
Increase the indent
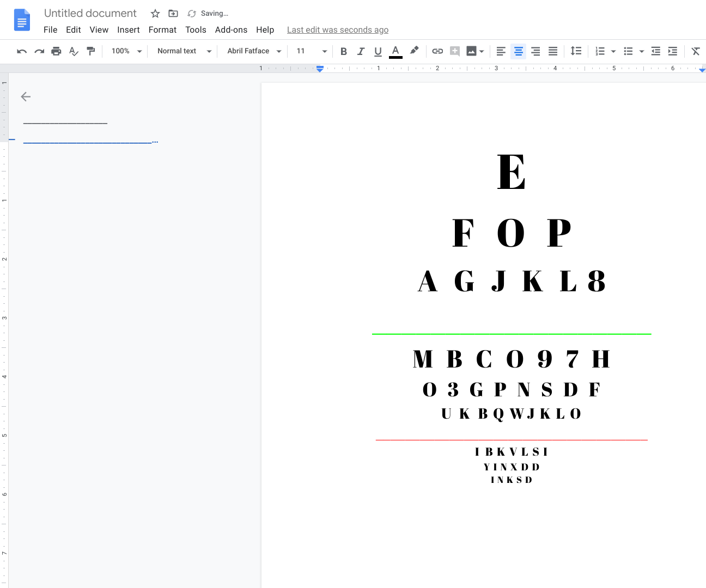coord(673,51)
